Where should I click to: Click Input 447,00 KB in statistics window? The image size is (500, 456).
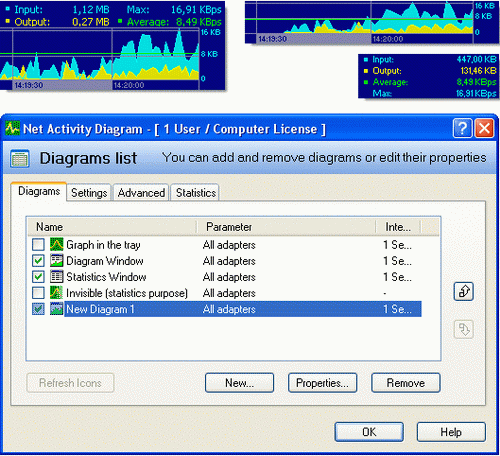pyautogui.click(x=476, y=59)
